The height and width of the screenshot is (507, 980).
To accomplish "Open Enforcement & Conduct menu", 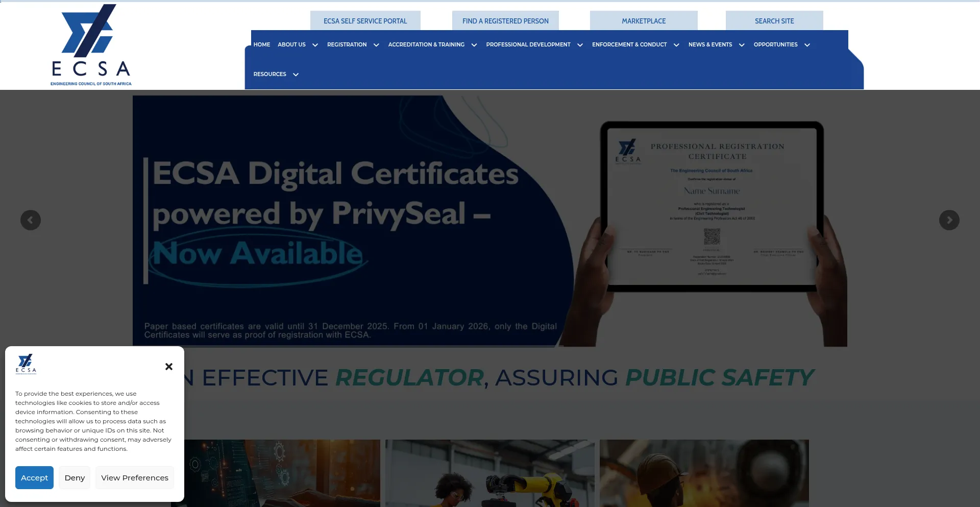I will click(629, 44).
